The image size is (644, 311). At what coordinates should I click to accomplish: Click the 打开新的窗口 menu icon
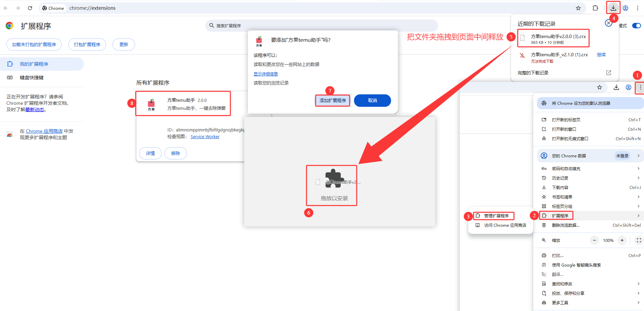[544, 129]
